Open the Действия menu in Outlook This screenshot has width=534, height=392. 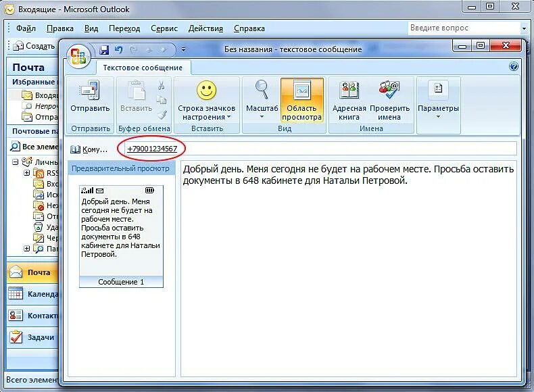[x=205, y=28]
